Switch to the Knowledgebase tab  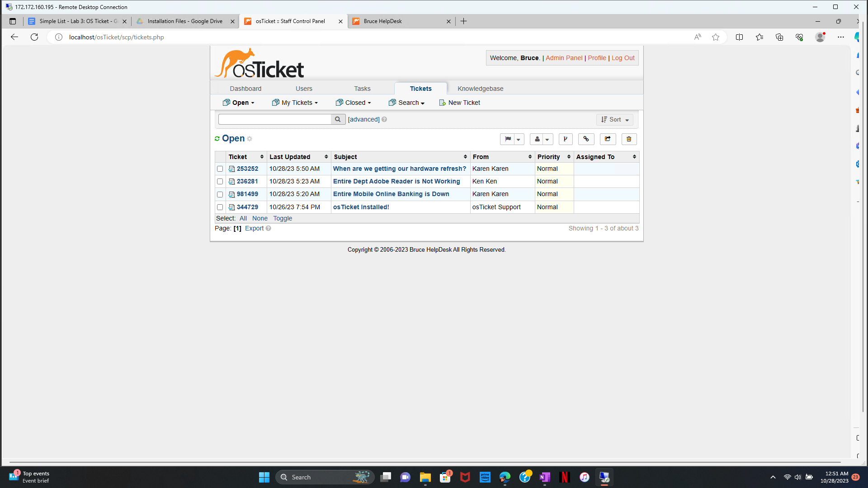[x=480, y=88]
